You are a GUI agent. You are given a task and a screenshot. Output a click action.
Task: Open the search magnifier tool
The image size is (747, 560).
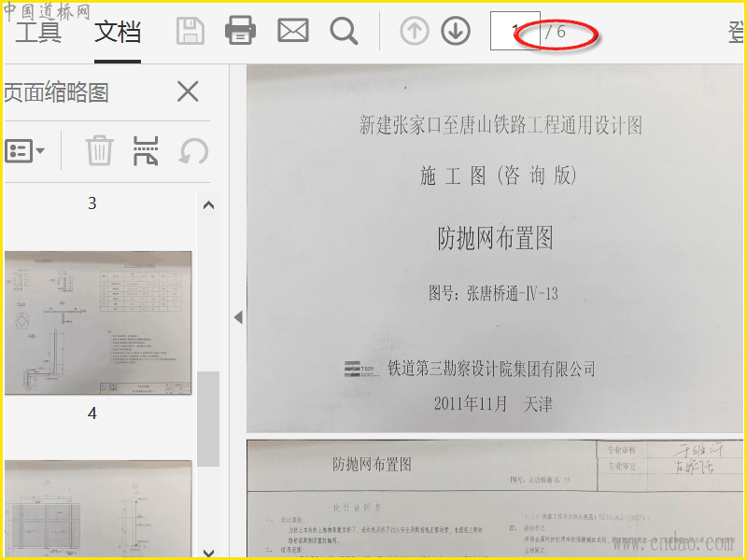coord(344,32)
